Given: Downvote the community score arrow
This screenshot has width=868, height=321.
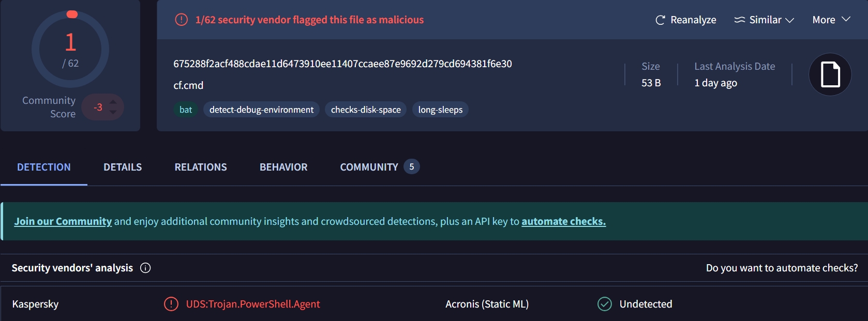Looking at the screenshot, I should (x=113, y=112).
